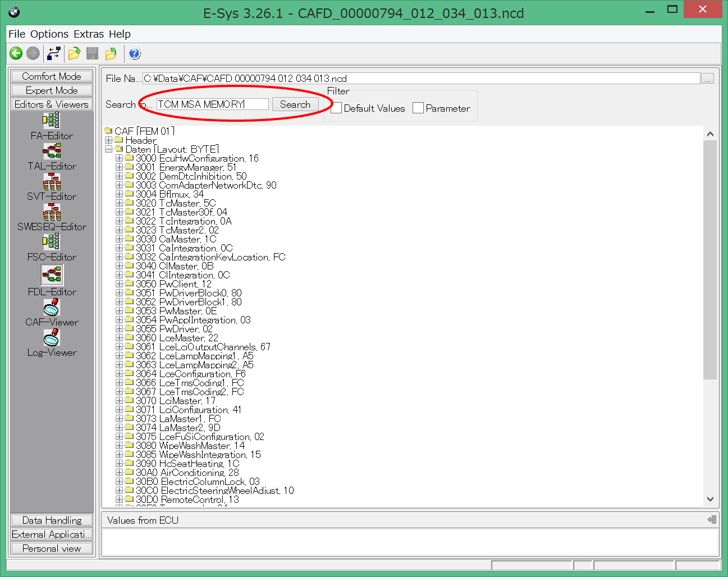This screenshot has height=577, width=728.
Task: Open the SVT-Editor icon
Action: [52, 181]
